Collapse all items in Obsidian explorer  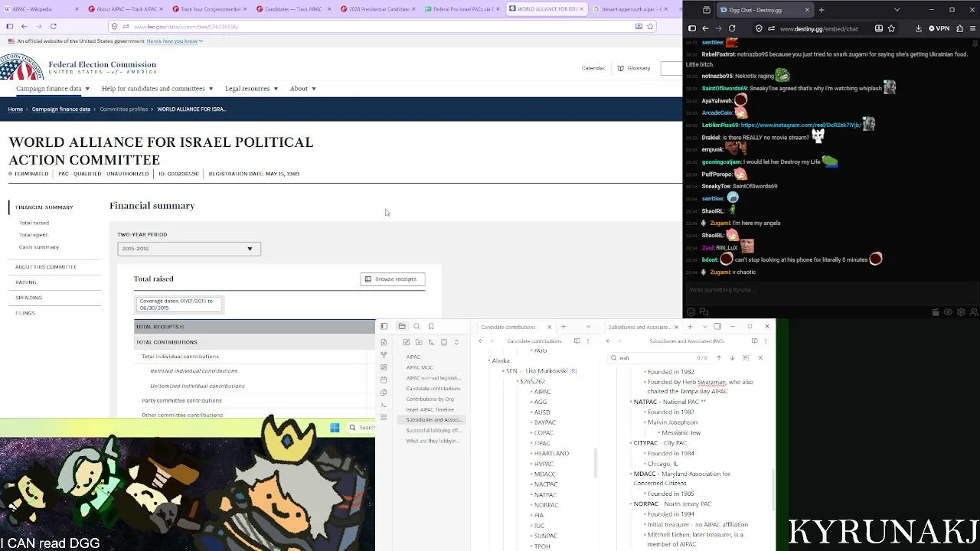(456, 342)
